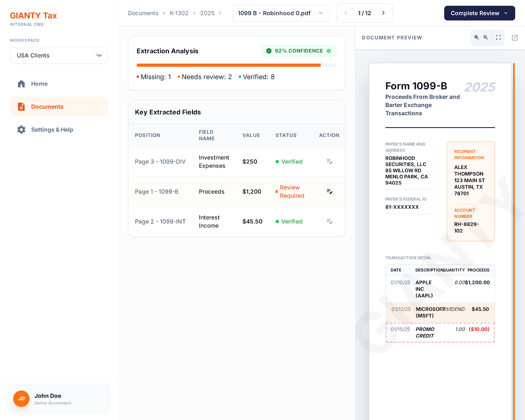
Task: Edit the Interest Income extracted field
Action: [x=329, y=221]
